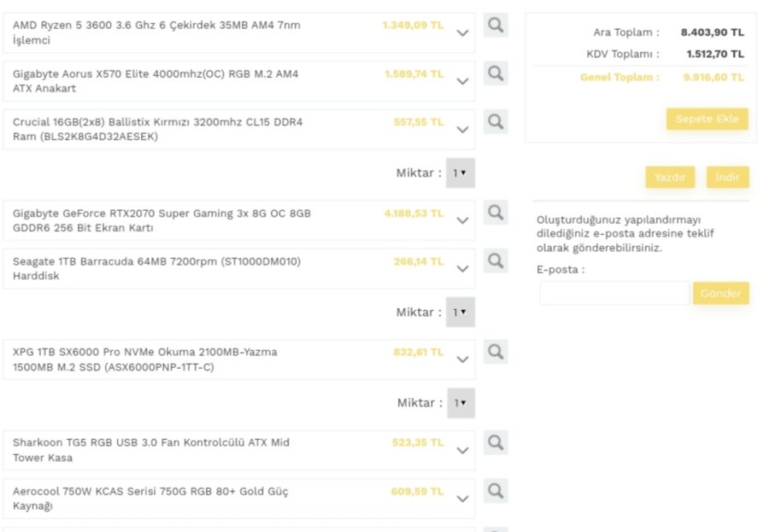Click the magnifier icon beside AMD Ryzen 5 3600
Screen dimensions: 769x532
(x=496, y=26)
